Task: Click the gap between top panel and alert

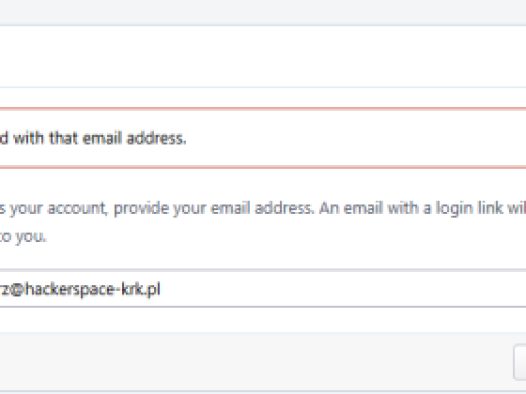Action: click(x=263, y=98)
